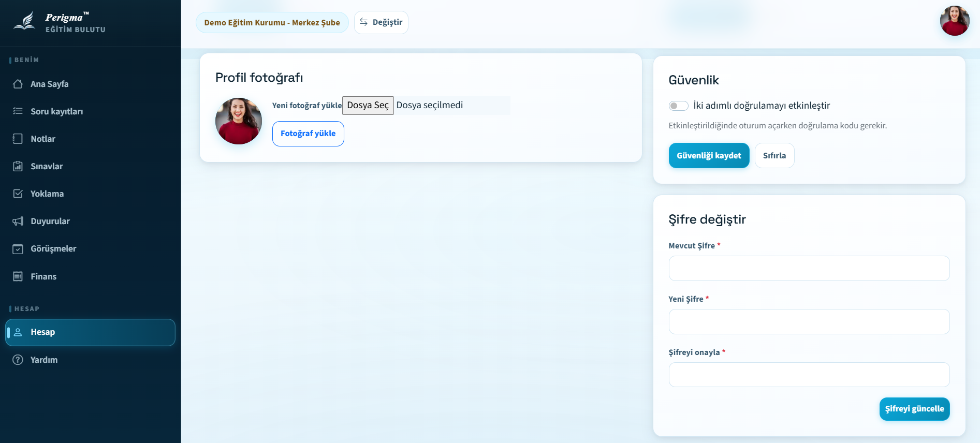Click the Görüşmeler calendar icon
980x443 pixels.
(18, 249)
